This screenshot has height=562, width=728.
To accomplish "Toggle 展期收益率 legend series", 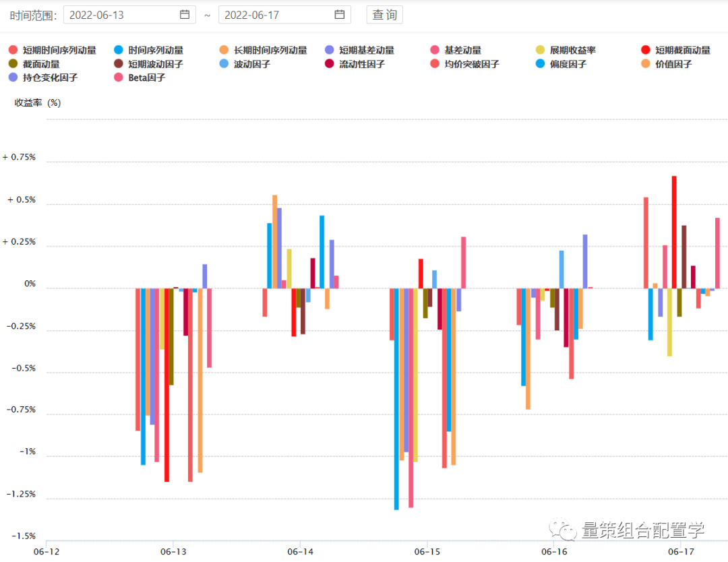I will 566,50.
